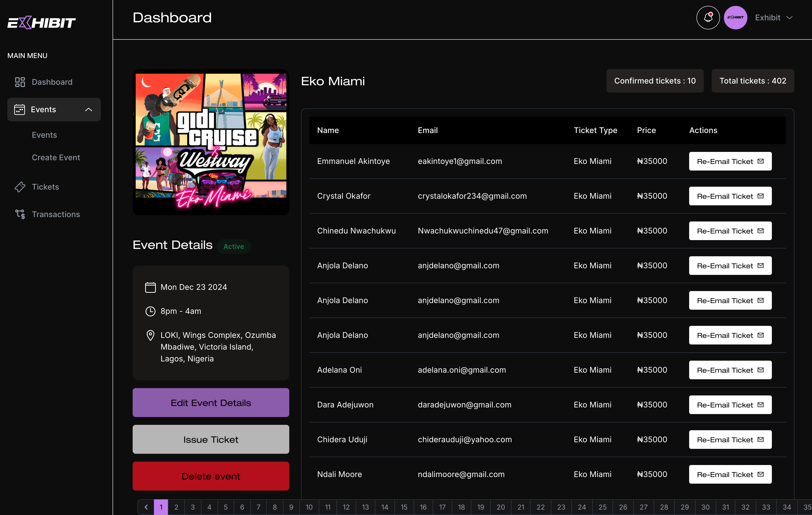Viewport: 812px width, 515px height.
Task: Re-email ticket to Ndali Moore
Action: (x=730, y=474)
